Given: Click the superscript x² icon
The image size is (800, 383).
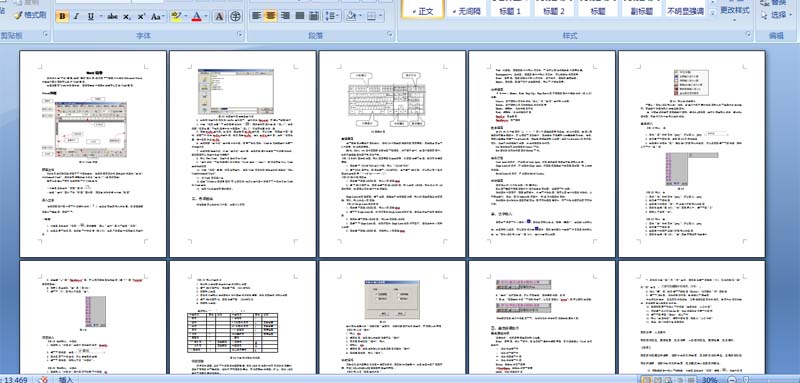Looking at the screenshot, I should (141, 16).
